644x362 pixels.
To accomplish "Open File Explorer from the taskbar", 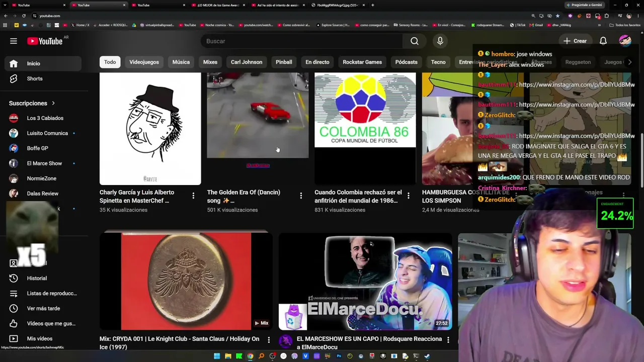I will tap(228, 356).
